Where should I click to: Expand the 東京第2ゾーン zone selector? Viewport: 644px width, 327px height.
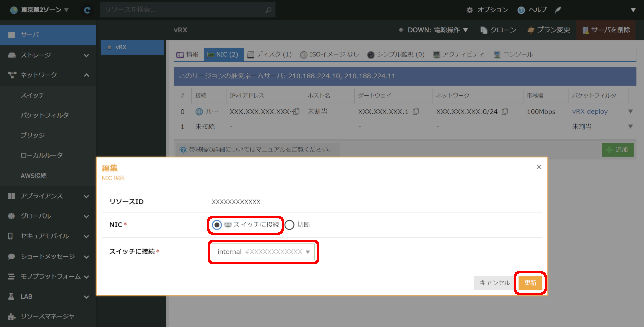pyautogui.click(x=39, y=10)
